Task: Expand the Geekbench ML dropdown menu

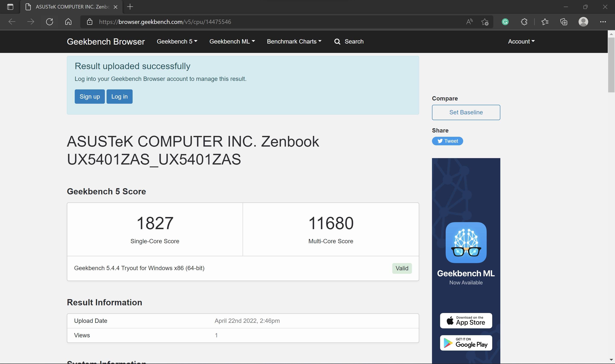Action: click(232, 41)
